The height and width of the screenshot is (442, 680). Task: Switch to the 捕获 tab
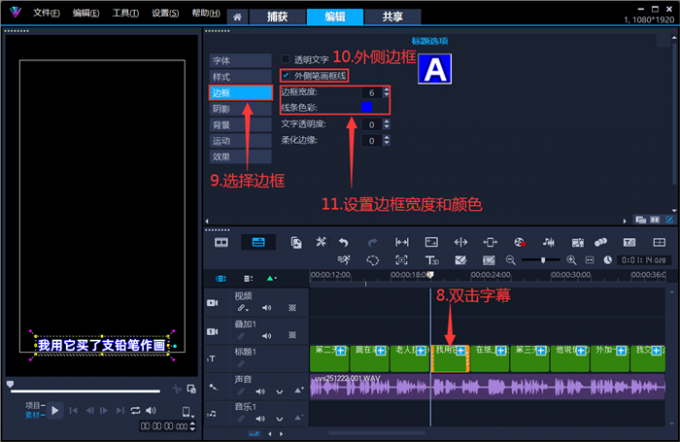coord(277,17)
